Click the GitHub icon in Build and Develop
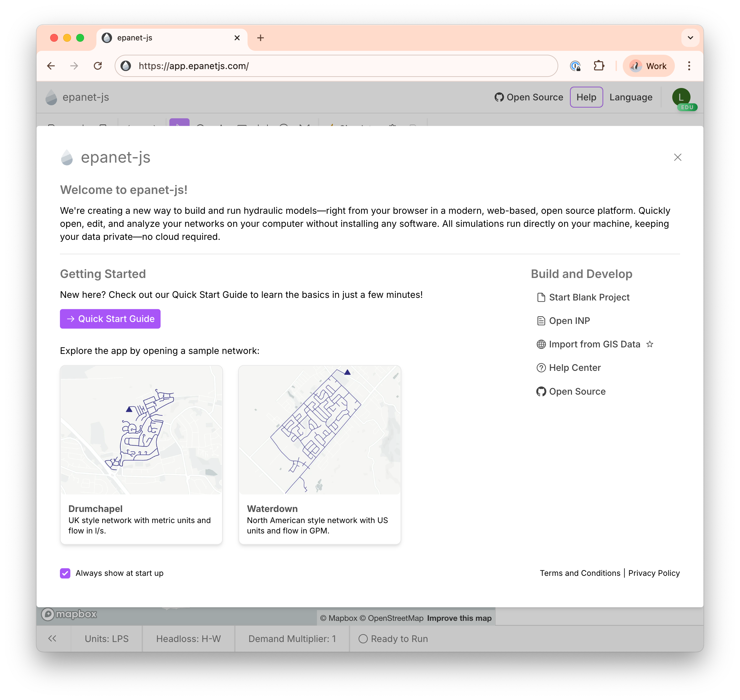The width and height of the screenshot is (740, 700). pos(541,391)
